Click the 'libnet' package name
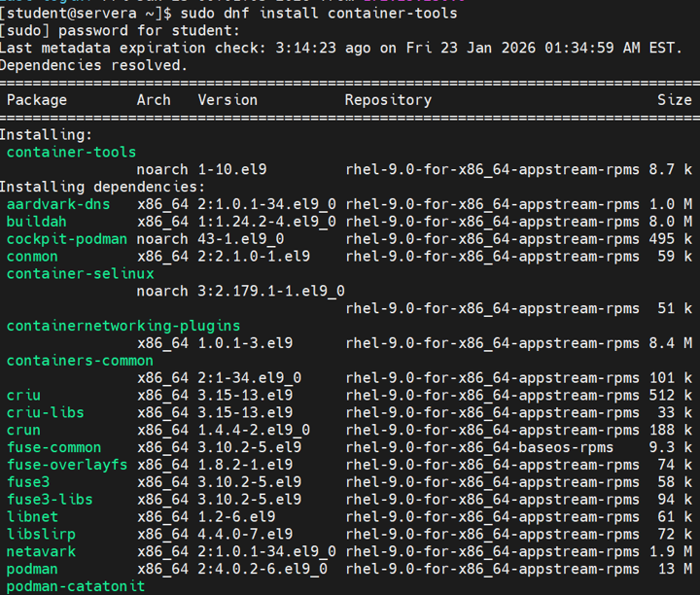The width and height of the screenshot is (700, 595). click(x=33, y=517)
